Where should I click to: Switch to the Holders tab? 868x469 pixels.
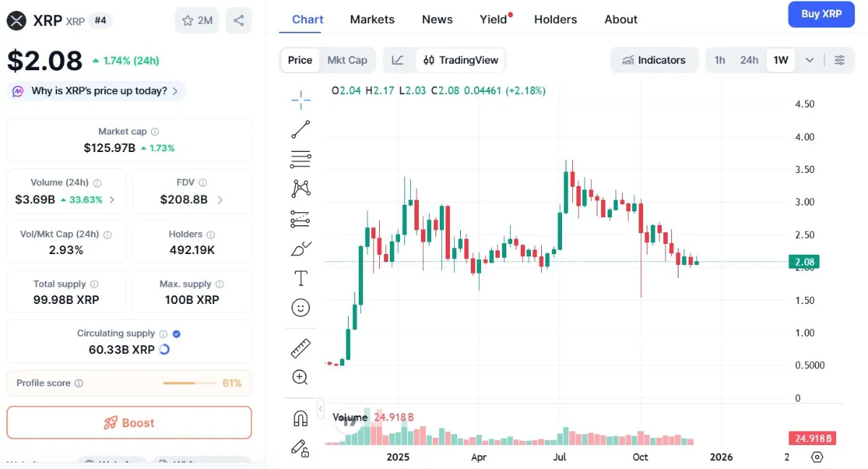click(x=556, y=20)
